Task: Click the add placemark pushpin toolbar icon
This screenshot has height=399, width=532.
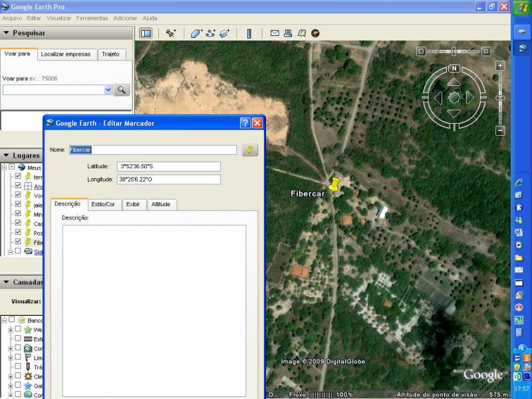Action: coord(171,33)
